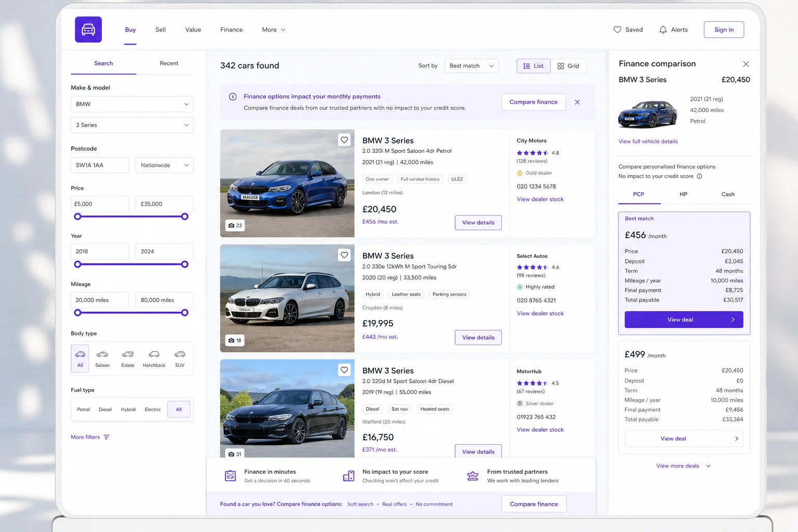
Task: Click the price slider maximum handle
Action: (x=184, y=217)
